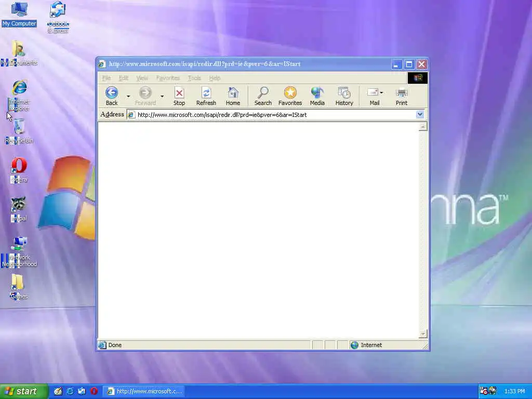Select My Documents desktop icon

[x=19, y=54]
